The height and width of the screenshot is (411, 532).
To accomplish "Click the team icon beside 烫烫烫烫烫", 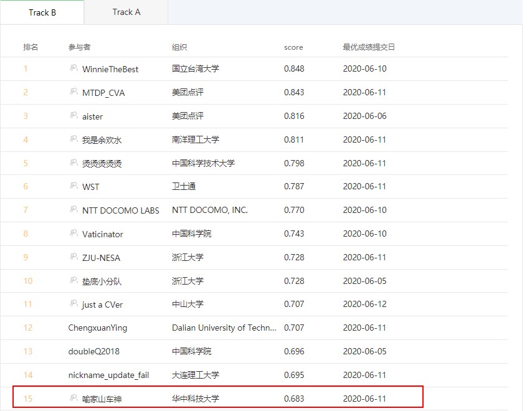I will click(74, 163).
